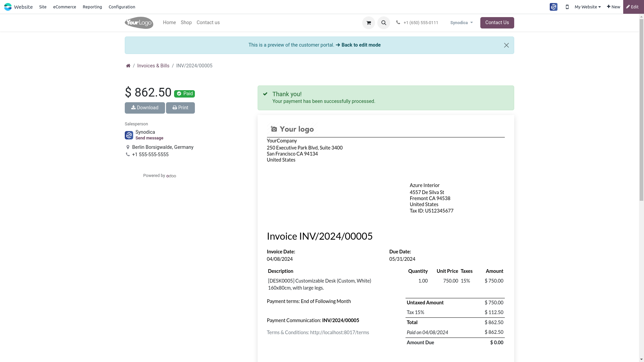Viewport: 644px width, 362px height.
Task: Open Invoices & Bills breadcrumb
Action: [153, 66]
